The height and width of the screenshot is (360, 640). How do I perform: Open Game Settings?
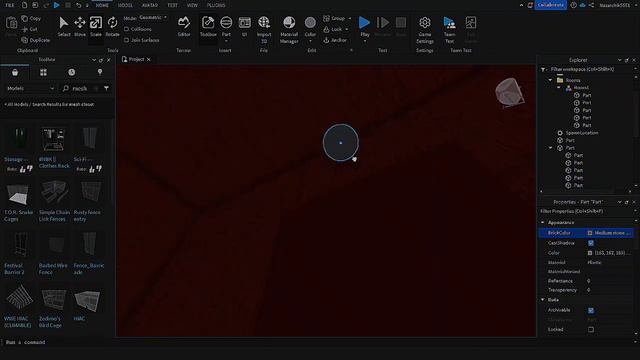click(x=424, y=29)
